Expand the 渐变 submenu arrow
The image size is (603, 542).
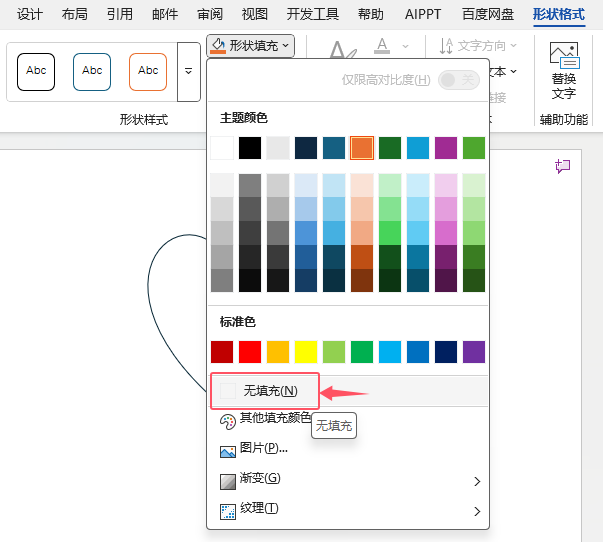[477, 481]
